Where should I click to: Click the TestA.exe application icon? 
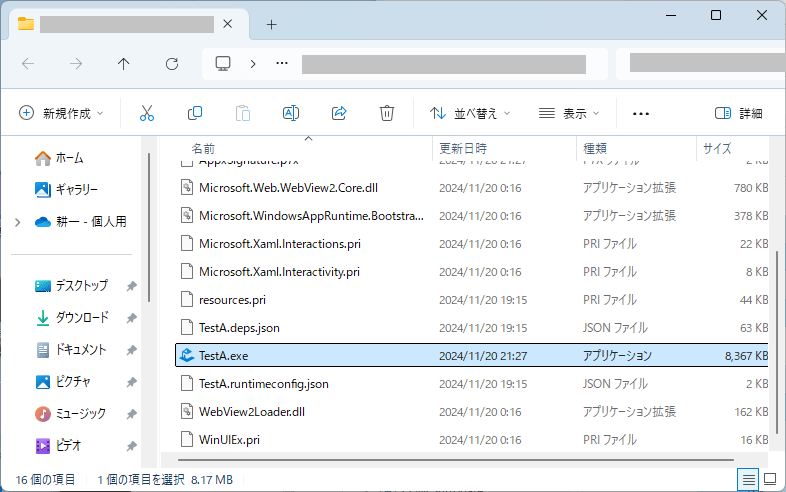(x=187, y=356)
